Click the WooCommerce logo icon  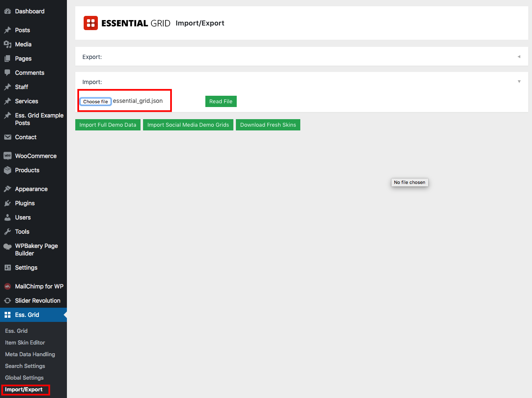coord(8,156)
